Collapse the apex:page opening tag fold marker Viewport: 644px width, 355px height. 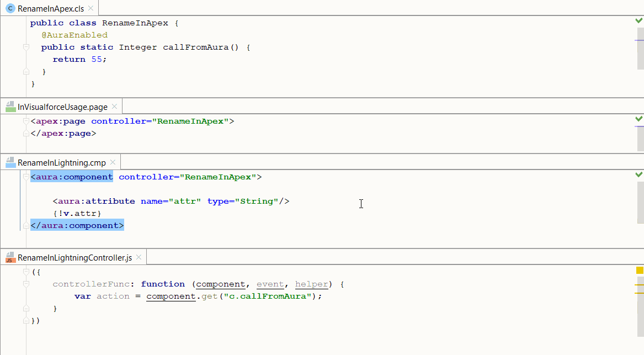[x=26, y=121]
